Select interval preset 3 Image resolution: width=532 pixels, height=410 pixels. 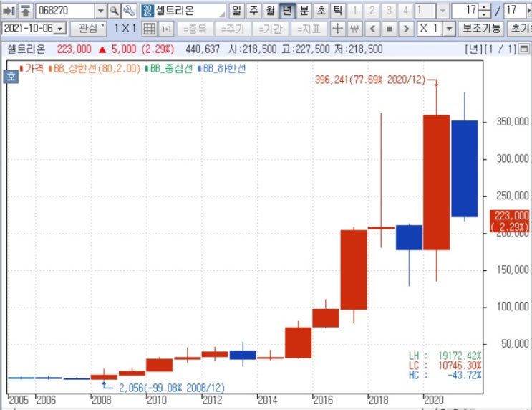click(389, 11)
